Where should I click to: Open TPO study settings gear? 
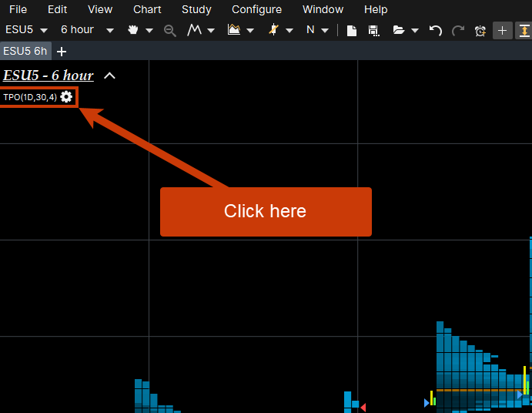coord(67,97)
